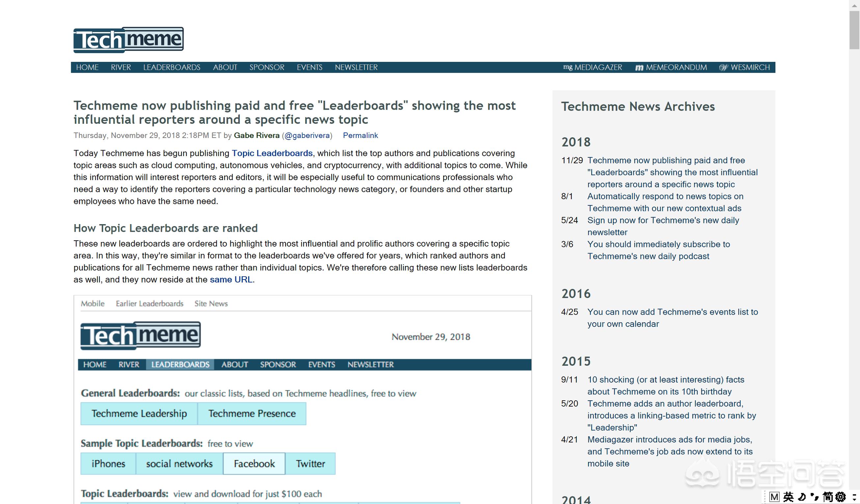Follow the 'same URL' link
Image resolution: width=860 pixels, height=504 pixels.
tap(231, 279)
